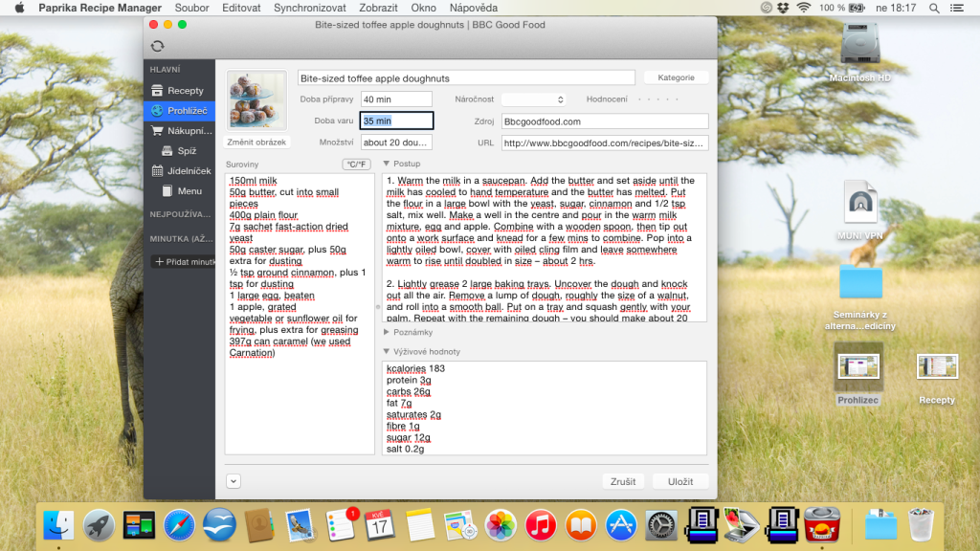The image size is (980, 551).
Task: Open the Nákupní shopping list
Action: point(179,130)
